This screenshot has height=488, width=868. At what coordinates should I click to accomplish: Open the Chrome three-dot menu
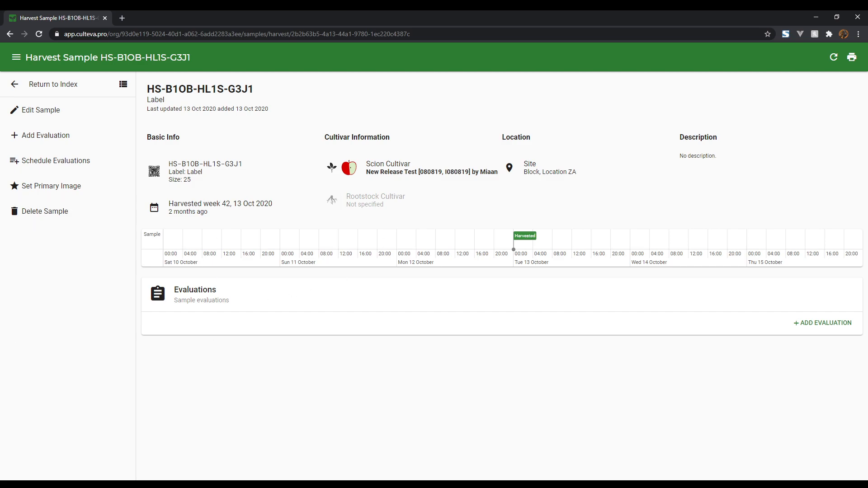(x=858, y=34)
